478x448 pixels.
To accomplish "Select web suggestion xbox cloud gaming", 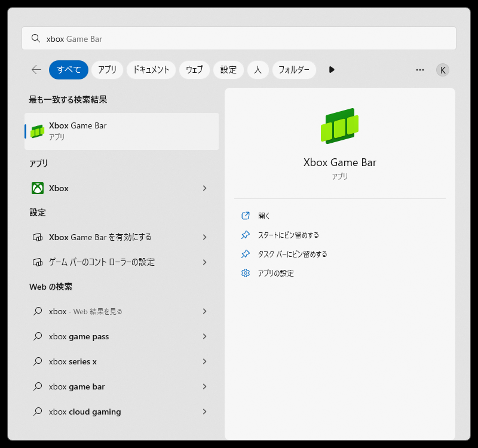I will 122,412.
